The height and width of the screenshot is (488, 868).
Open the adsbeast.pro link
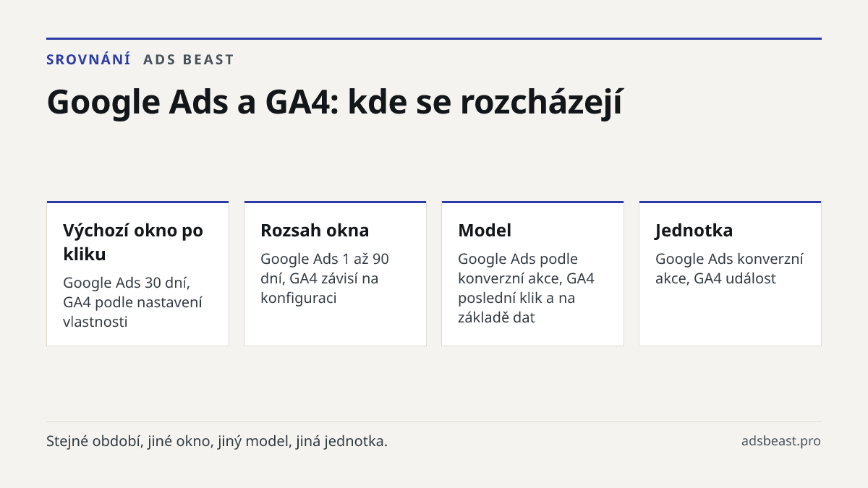(x=781, y=441)
